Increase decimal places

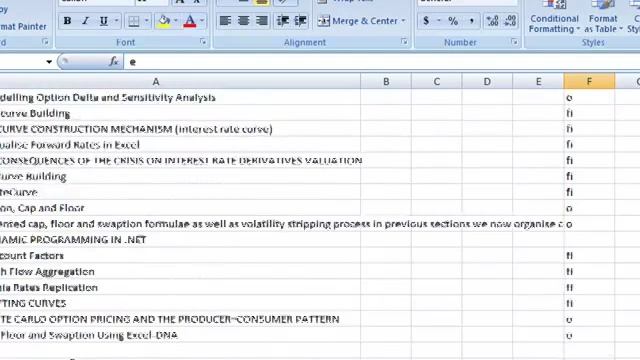tap(492, 21)
